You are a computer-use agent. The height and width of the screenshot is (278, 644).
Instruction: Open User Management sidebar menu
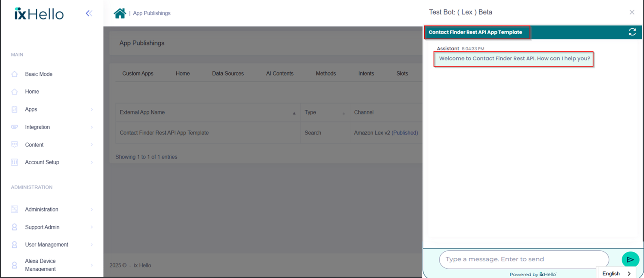click(46, 244)
